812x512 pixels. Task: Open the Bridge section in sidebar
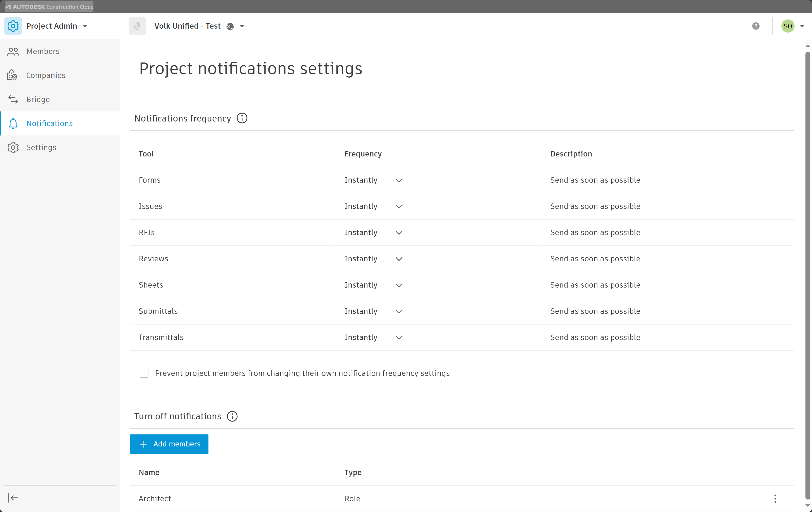click(x=38, y=99)
